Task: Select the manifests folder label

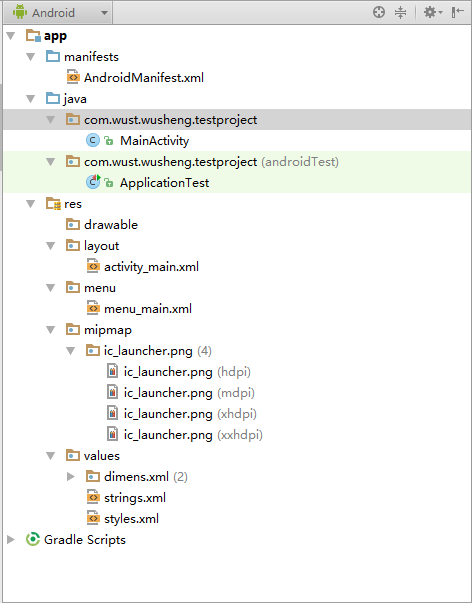Action: coord(91,57)
